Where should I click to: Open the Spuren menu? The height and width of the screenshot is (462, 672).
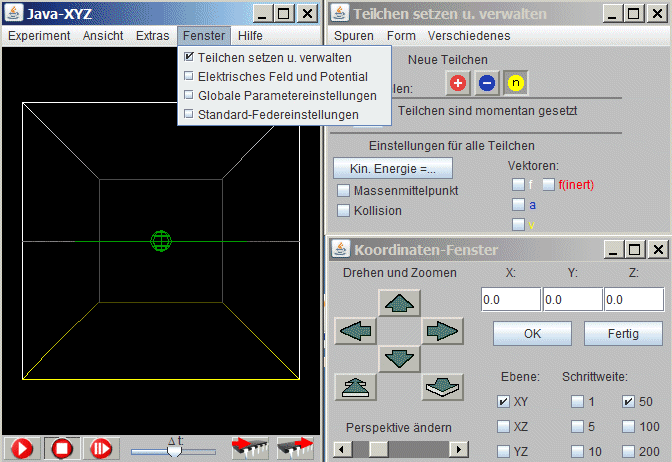click(x=354, y=36)
